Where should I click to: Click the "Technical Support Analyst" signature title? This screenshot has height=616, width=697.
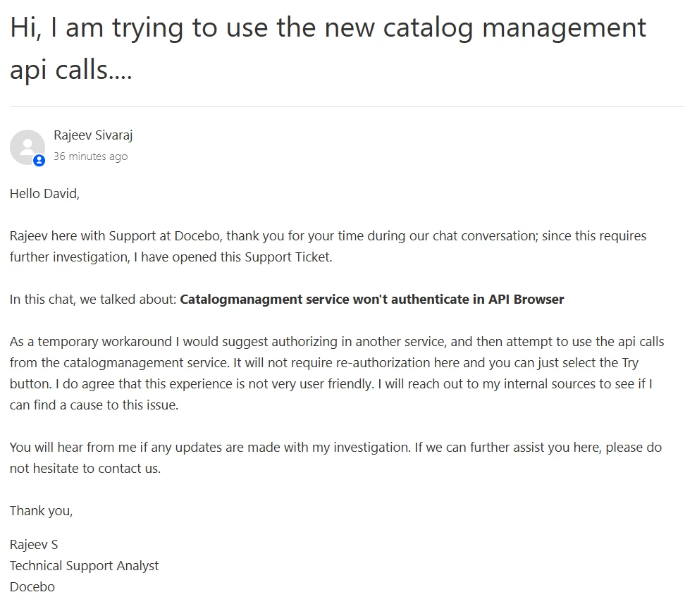click(x=85, y=566)
